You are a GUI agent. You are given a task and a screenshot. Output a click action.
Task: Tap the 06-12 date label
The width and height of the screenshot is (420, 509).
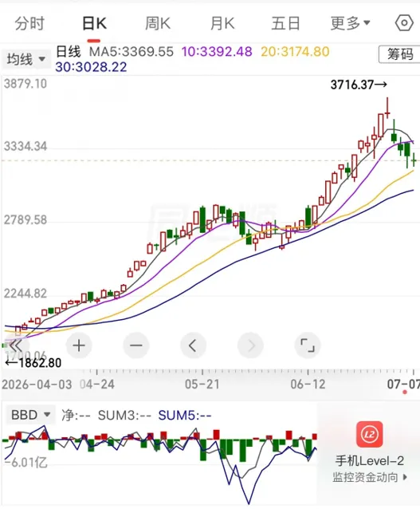click(x=308, y=385)
